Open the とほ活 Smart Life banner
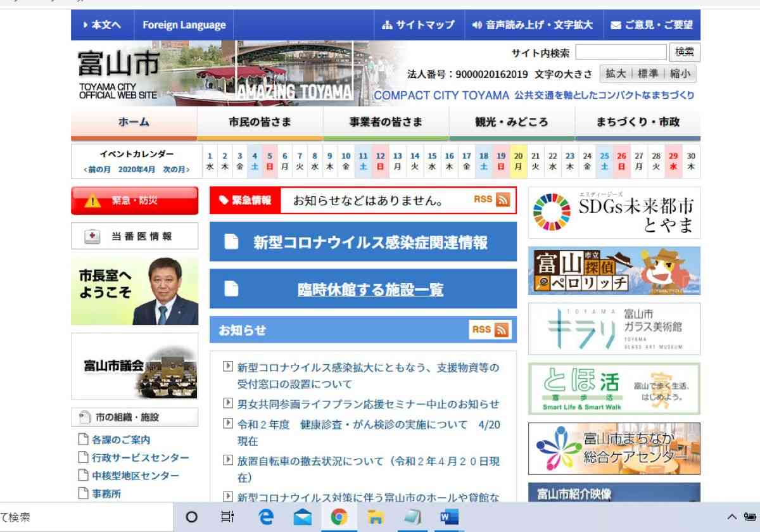This screenshot has height=532, width=760. 614,388
